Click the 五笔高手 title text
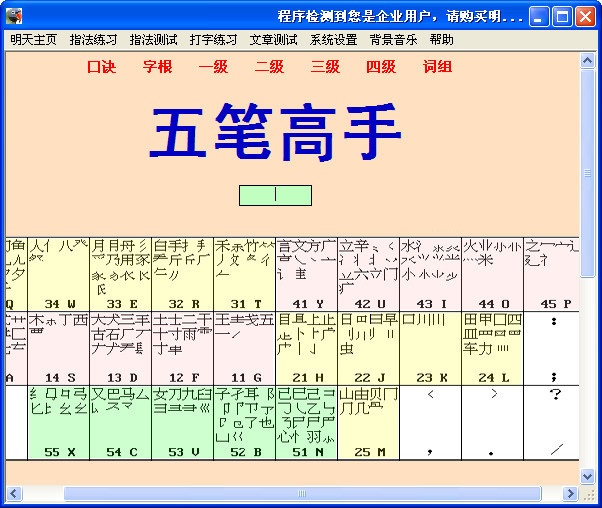 tap(275, 132)
